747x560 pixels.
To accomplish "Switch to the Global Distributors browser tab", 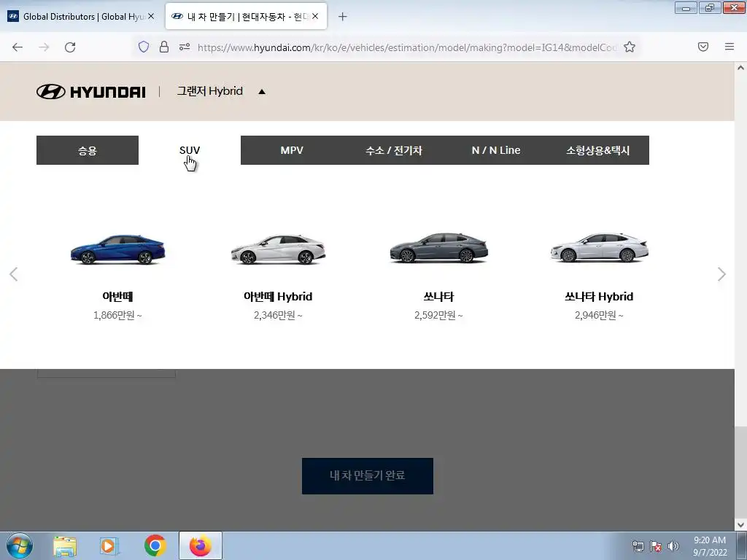I will pyautogui.click(x=81, y=17).
